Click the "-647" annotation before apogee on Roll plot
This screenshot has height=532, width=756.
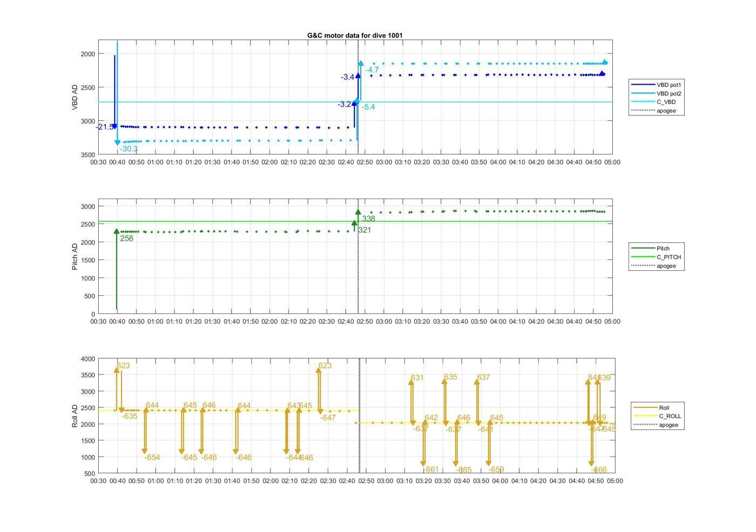(x=328, y=418)
